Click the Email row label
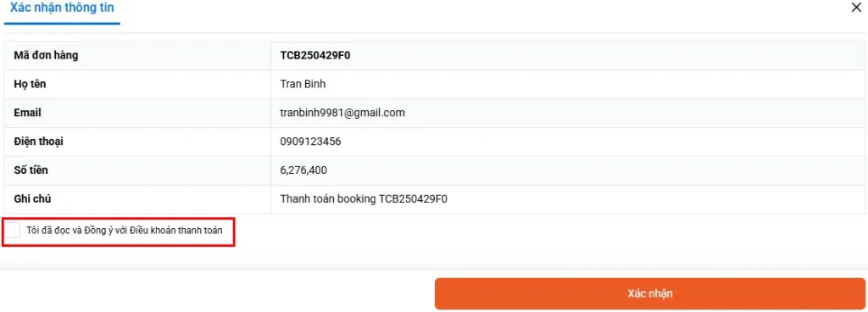 click(x=27, y=113)
